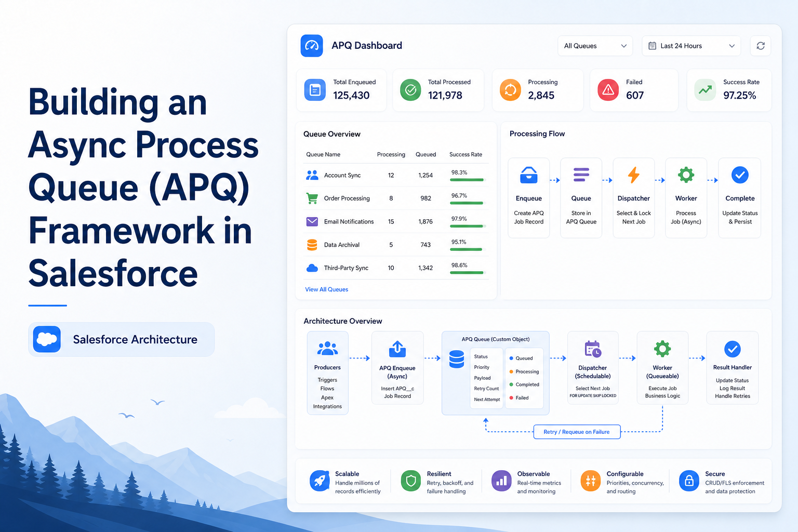
Task: Open the Last 24 Hours time range dropdown
Action: (x=691, y=46)
